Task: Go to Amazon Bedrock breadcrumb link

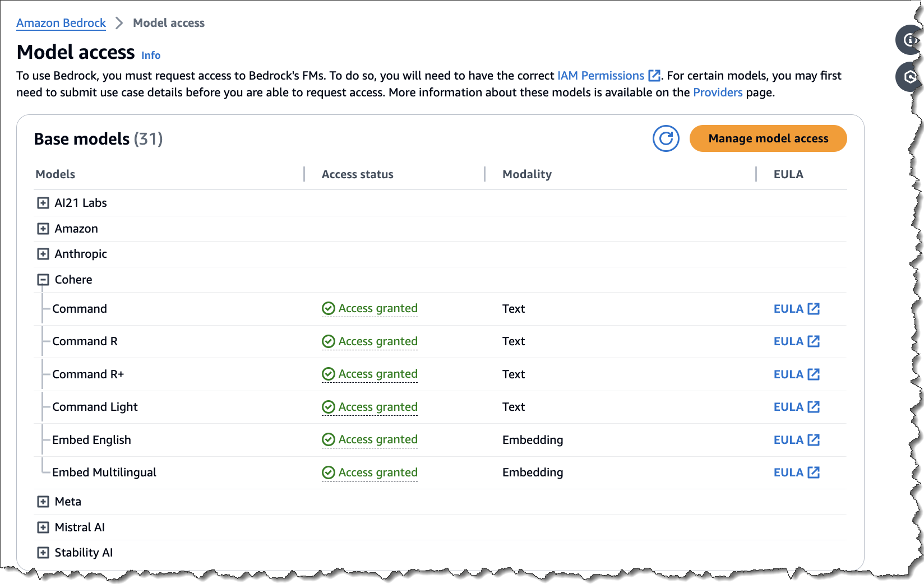Action: pyautogui.click(x=61, y=23)
